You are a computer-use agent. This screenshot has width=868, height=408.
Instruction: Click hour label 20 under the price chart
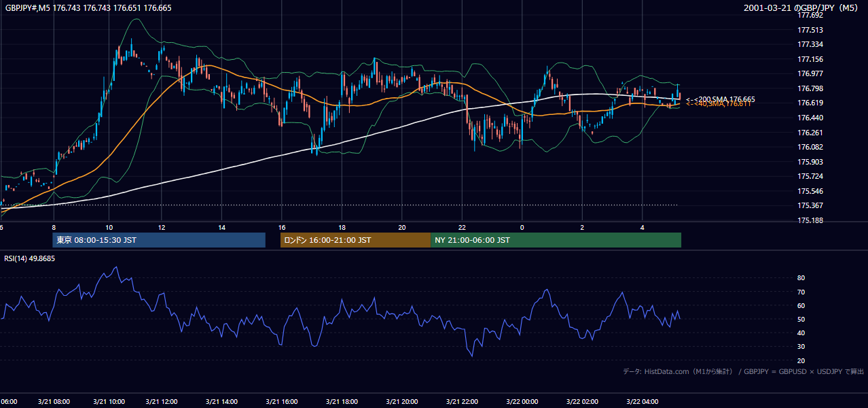click(x=402, y=228)
